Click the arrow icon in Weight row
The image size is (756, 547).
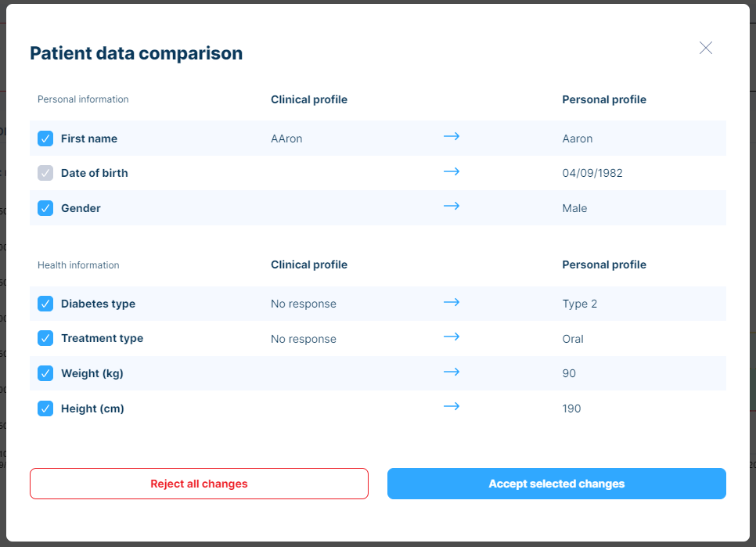pos(452,372)
